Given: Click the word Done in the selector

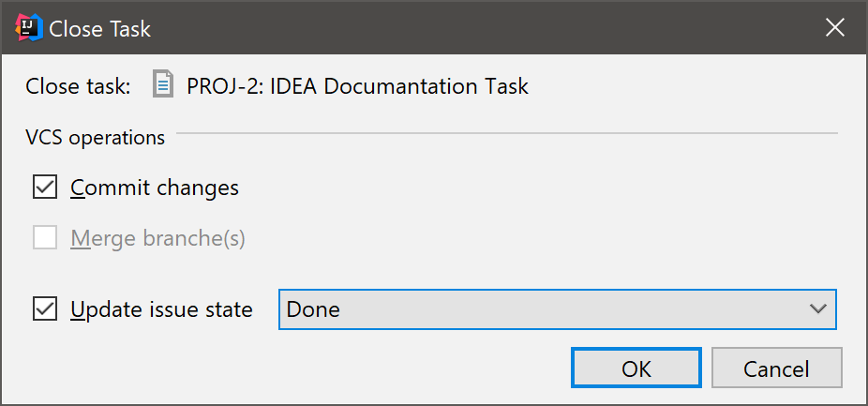Looking at the screenshot, I should pyautogui.click(x=313, y=308).
